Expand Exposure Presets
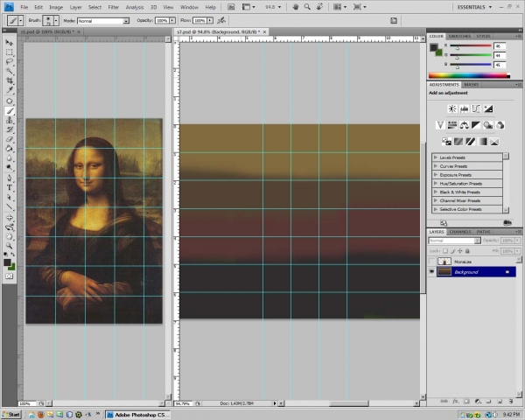 (x=436, y=174)
